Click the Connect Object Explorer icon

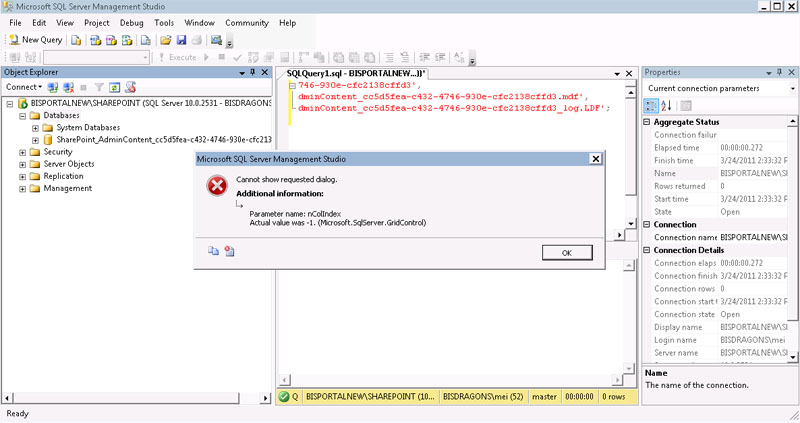tap(53, 87)
